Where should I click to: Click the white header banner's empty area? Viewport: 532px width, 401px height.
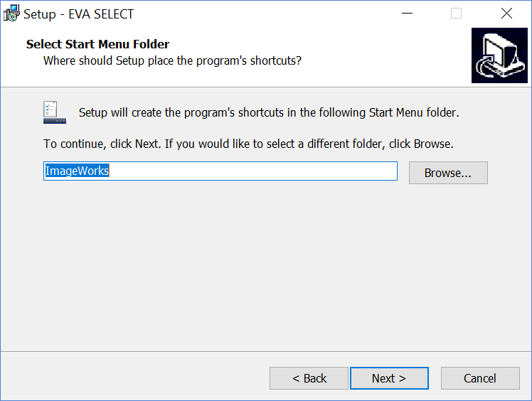(384, 55)
